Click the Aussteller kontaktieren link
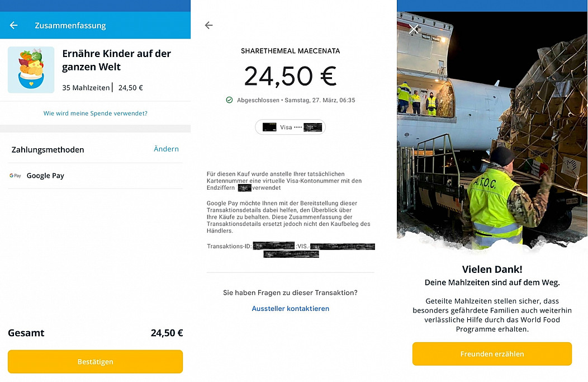The width and height of the screenshot is (588, 382). 291,308
